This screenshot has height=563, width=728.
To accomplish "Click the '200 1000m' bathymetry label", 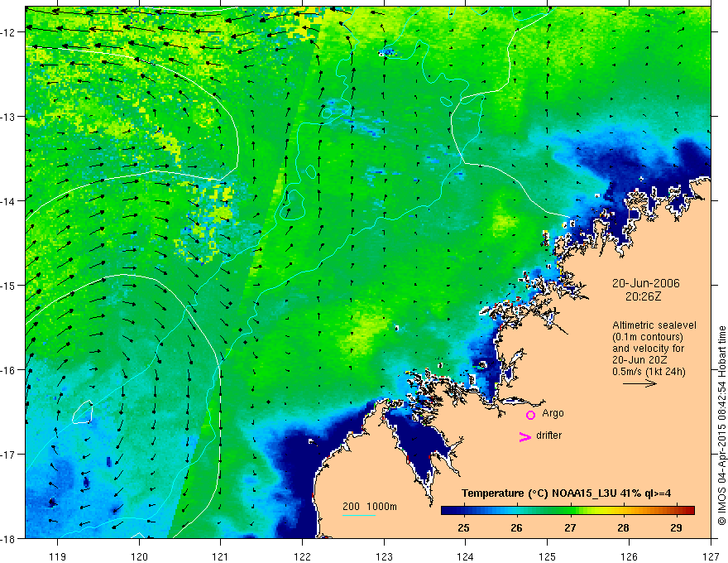I will coord(370,507).
